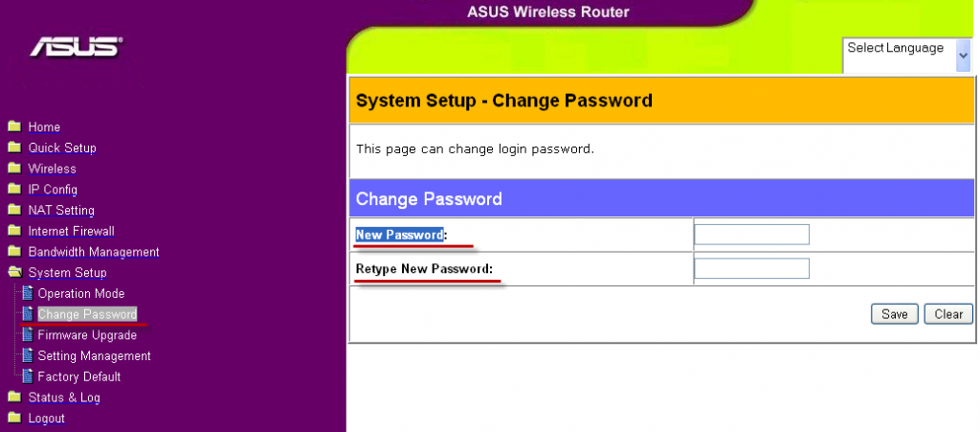980x432 pixels.
Task: Click the folder icon next to NAT Setting
Action: click(x=13, y=210)
